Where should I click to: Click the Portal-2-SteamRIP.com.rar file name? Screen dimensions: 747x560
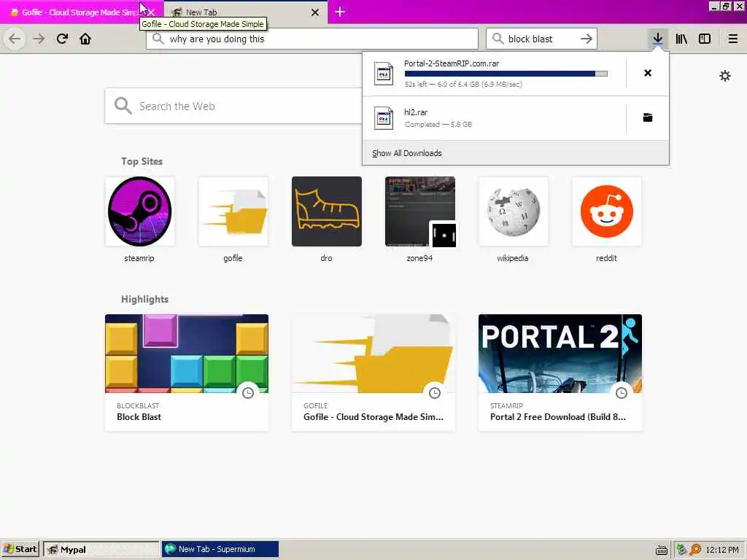point(452,63)
